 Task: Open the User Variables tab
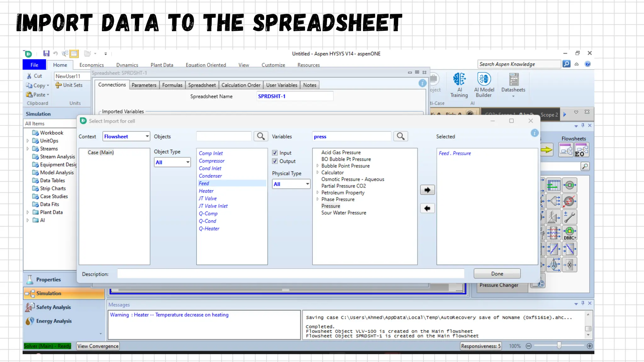(x=282, y=85)
